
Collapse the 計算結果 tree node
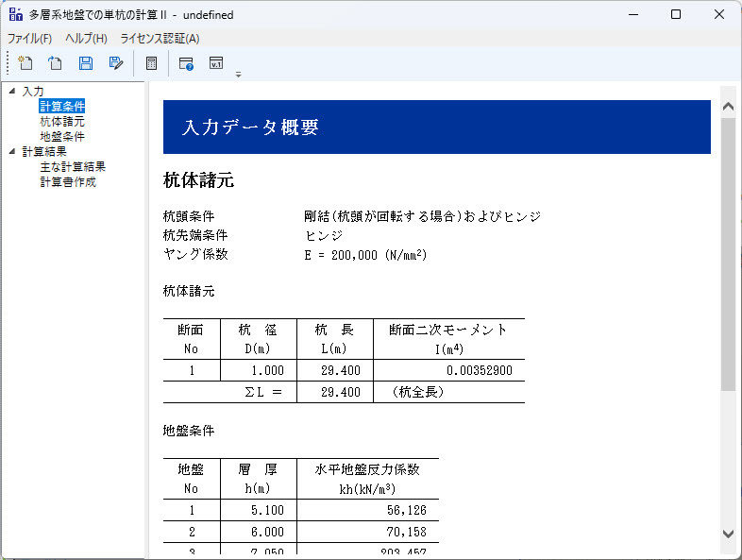coord(11,152)
